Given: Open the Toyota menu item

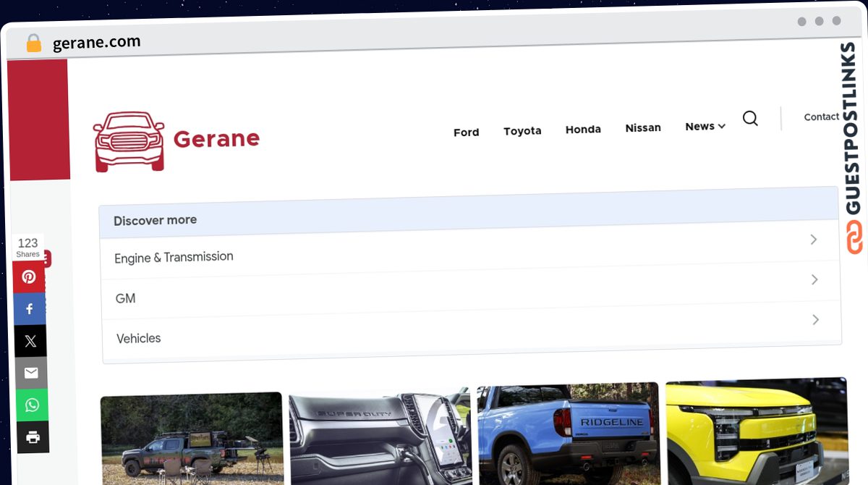Looking at the screenshot, I should 522,131.
